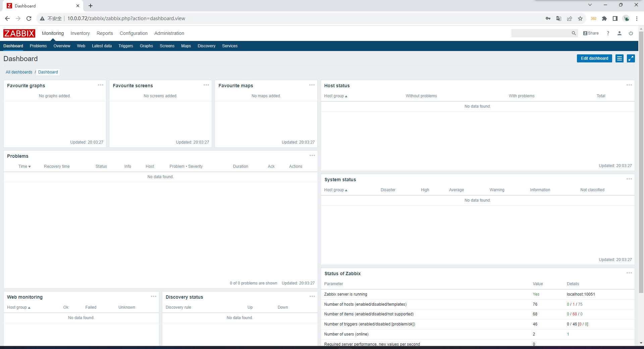Image resolution: width=644 pixels, height=349 pixels.
Task: Open Host status widget options menu
Action: 629,85
